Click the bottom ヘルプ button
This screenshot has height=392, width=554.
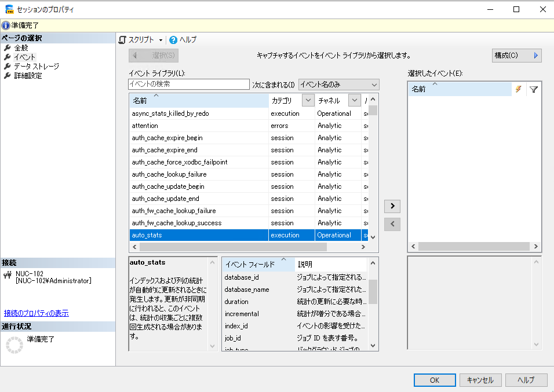pos(526,380)
